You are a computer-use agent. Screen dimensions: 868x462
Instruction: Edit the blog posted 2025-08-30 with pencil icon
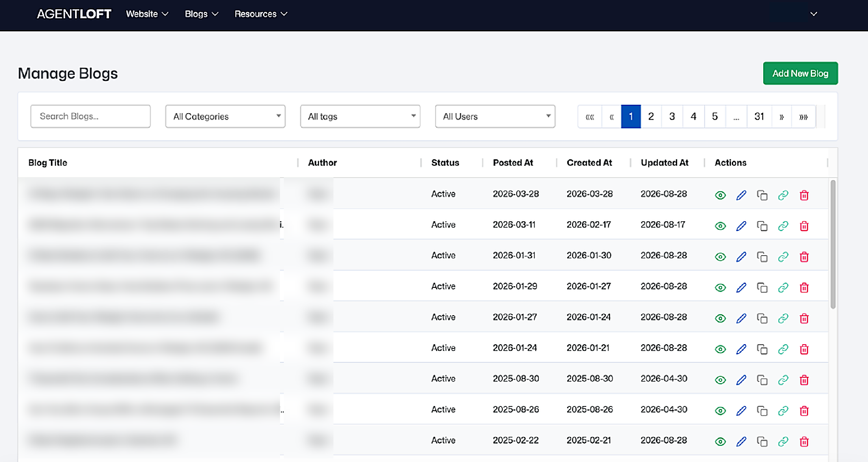pyautogui.click(x=741, y=380)
